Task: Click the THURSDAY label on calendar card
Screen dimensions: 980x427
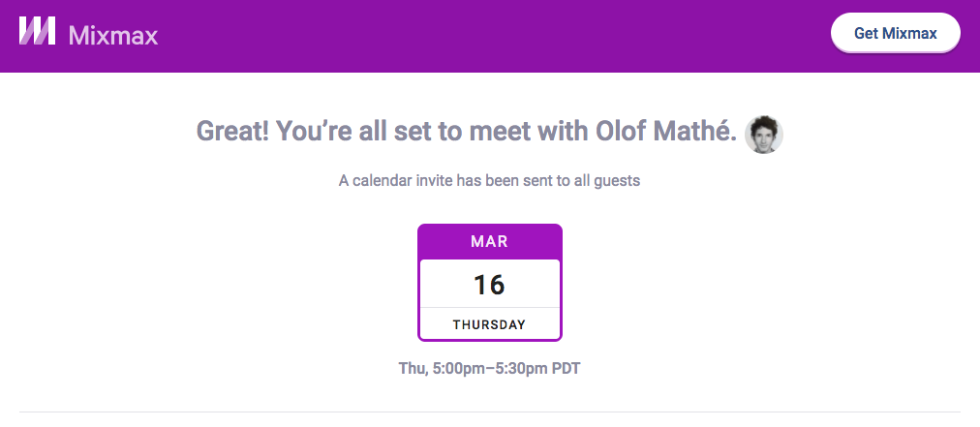Action: (489, 325)
